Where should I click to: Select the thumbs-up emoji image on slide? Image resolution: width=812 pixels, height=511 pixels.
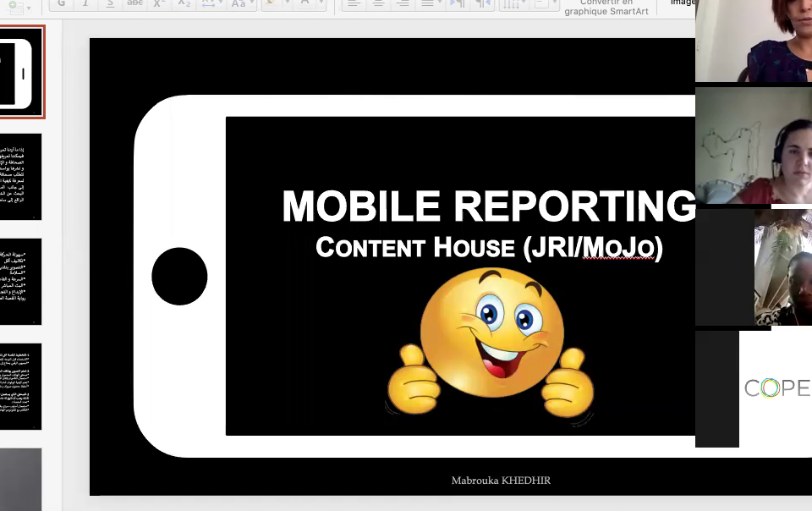[x=491, y=347]
